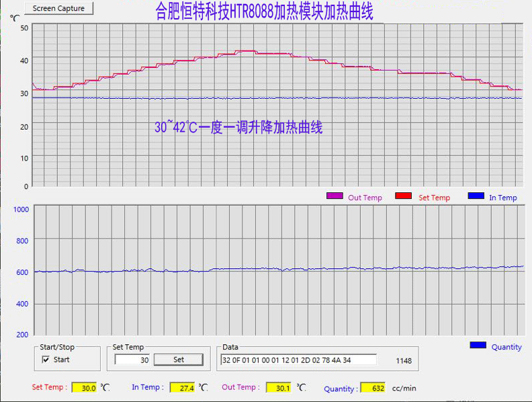This screenshot has height=402, width=532.
Task: Click the blue Quantity legend swatch
Action: (478, 346)
